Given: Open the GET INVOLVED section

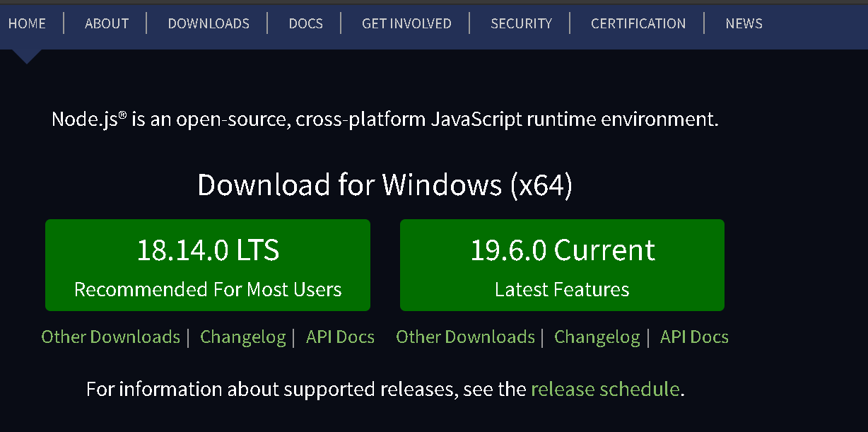Looking at the screenshot, I should point(406,23).
